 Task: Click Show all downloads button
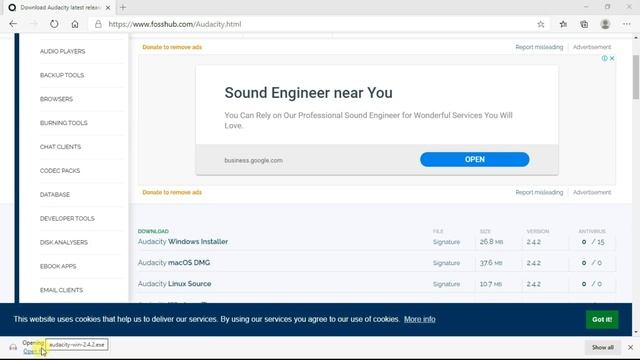click(602, 347)
